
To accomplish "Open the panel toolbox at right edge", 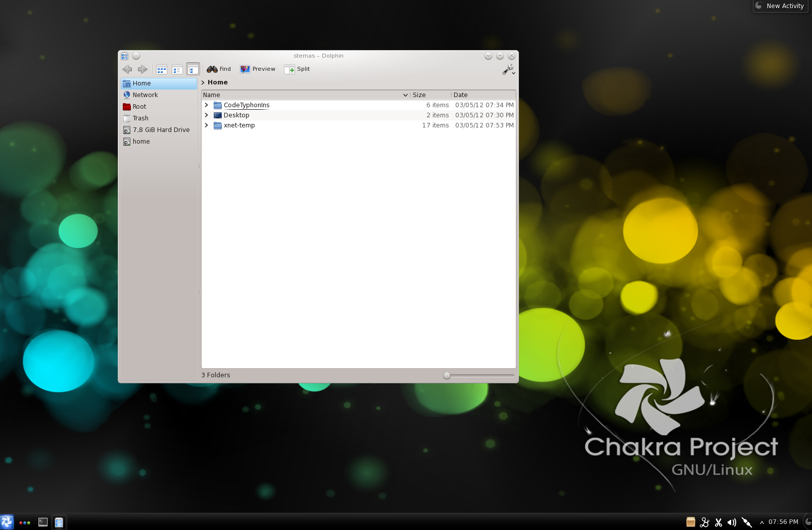I will 808,522.
